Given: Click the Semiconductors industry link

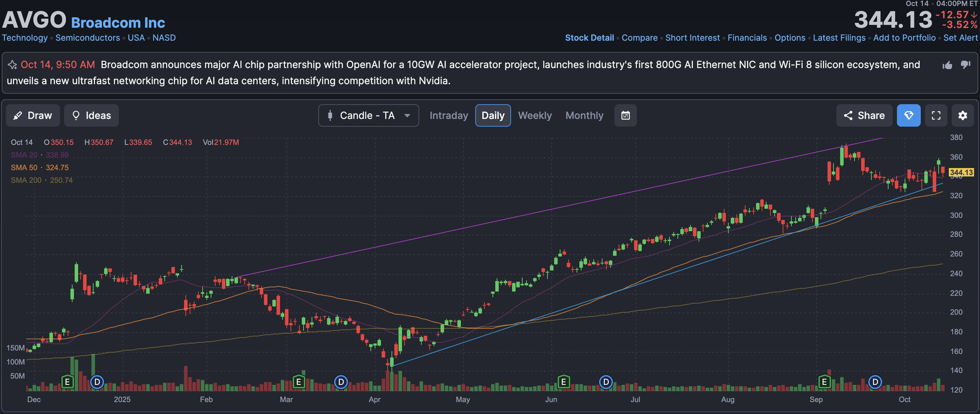Looking at the screenshot, I should click(88, 38).
